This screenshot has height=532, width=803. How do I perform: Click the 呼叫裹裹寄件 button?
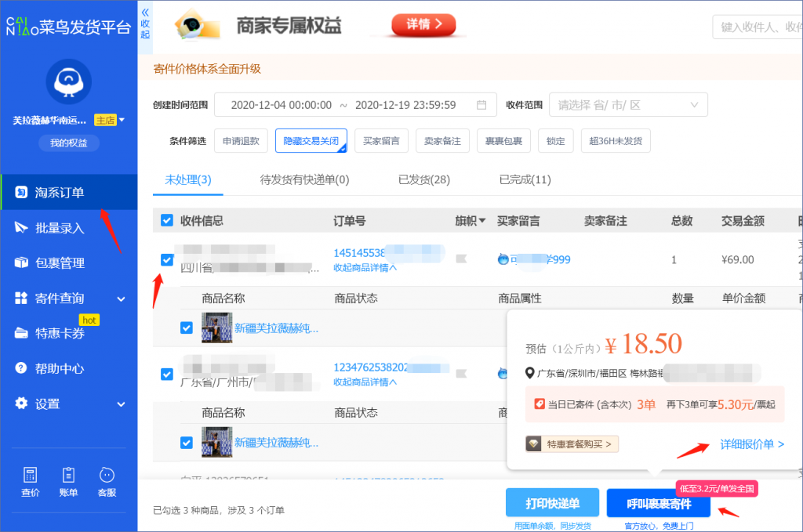(x=659, y=504)
